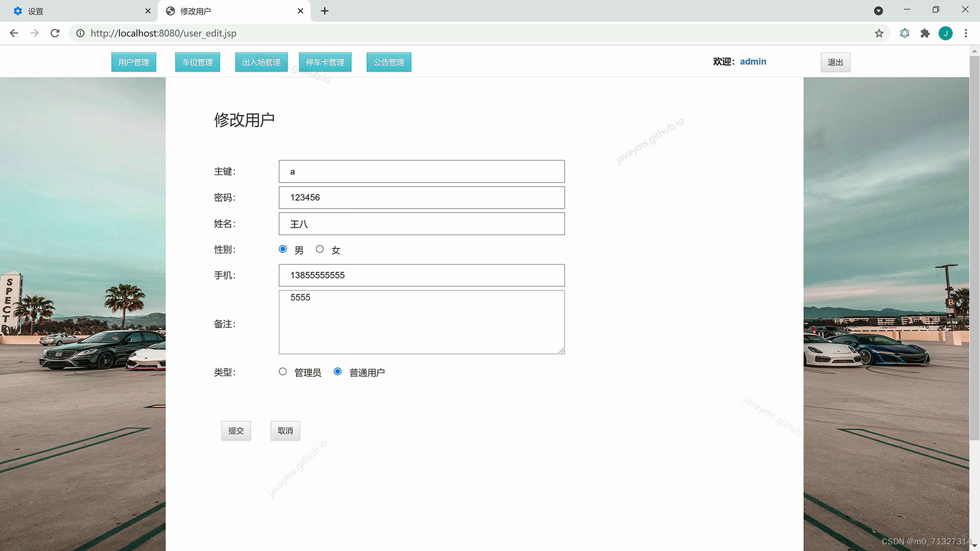Bookmark this page with the star icon
980x551 pixels.
tap(879, 33)
